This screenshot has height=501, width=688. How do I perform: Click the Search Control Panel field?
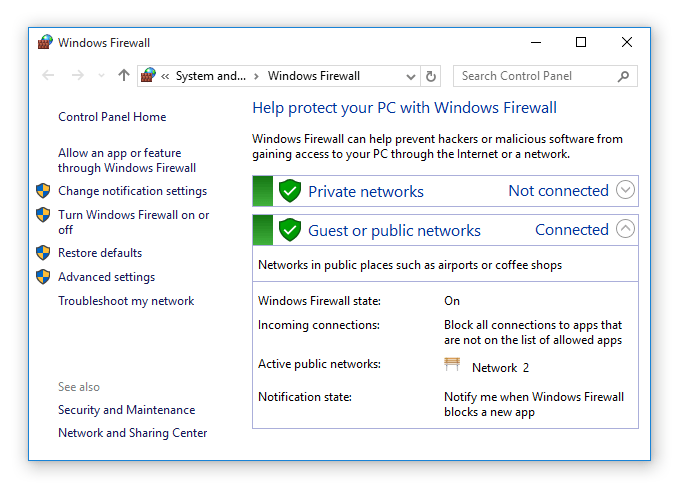pos(535,76)
